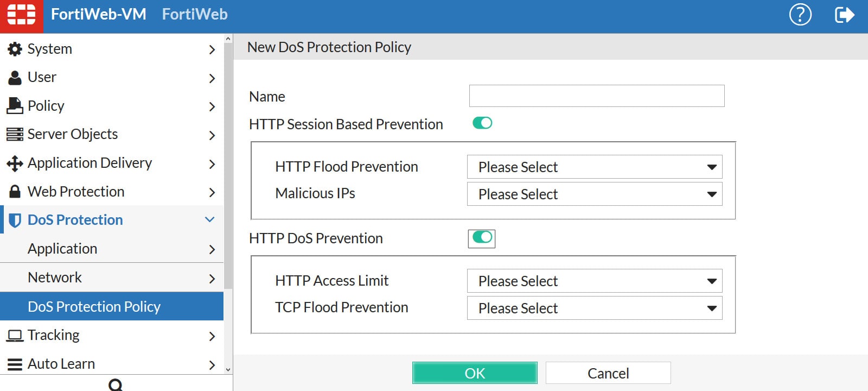This screenshot has width=868, height=391.
Task: Select the DoS Protection shield icon
Action: 15,219
